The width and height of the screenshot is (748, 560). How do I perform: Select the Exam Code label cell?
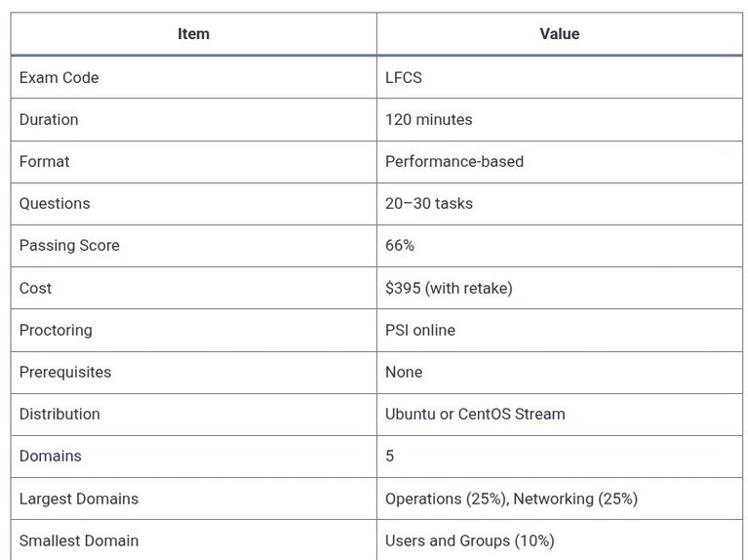point(59,77)
